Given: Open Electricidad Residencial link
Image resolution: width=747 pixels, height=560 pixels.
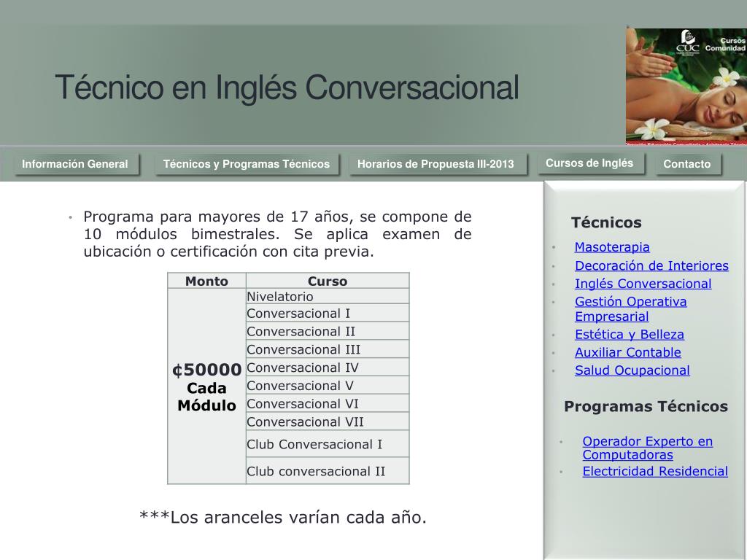Looking at the screenshot, I should point(655,471).
